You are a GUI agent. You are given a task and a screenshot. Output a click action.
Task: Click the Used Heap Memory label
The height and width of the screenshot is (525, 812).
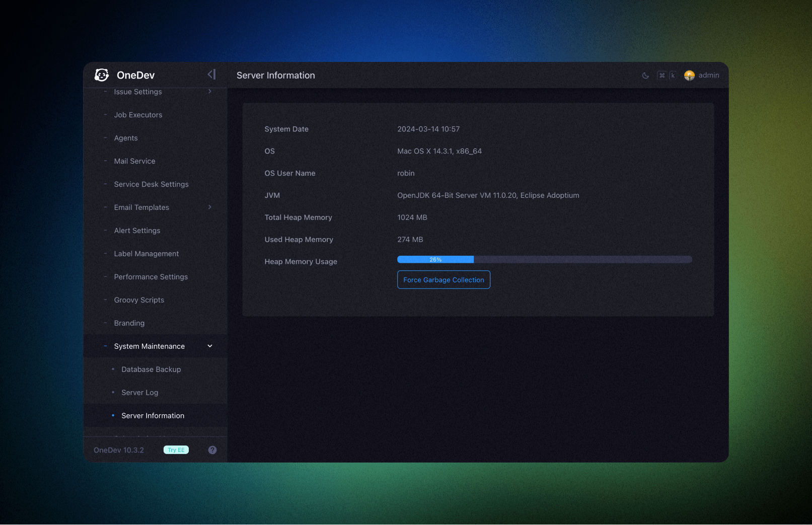[299, 240]
